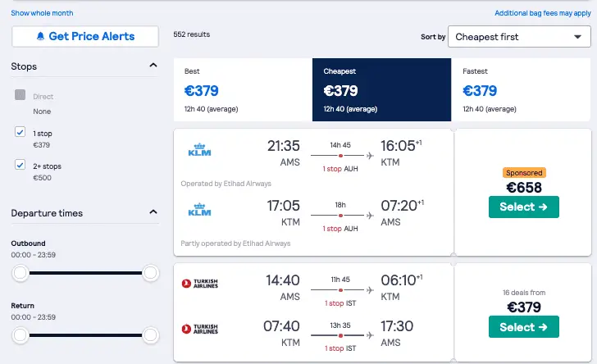Switch to the Best €379 tab
The height and width of the screenshot is (364, 597).
click(243, 89)
